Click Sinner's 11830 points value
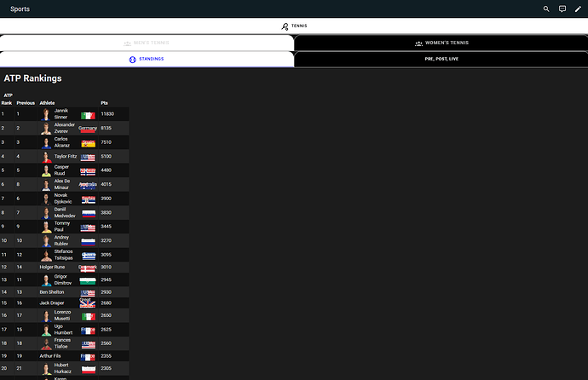The height and width of the screenshot is (380, 588). pyautogui.click(x=107, y=114)
